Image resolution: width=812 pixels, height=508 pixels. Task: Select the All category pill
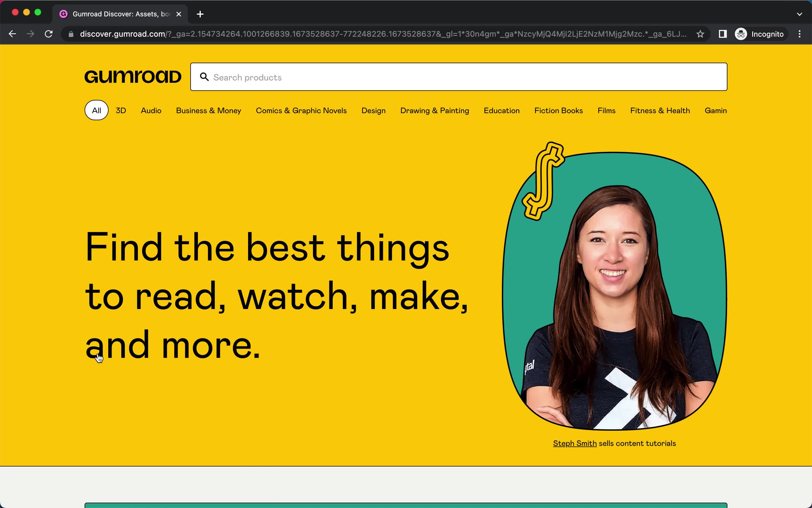tap(97, 110)
